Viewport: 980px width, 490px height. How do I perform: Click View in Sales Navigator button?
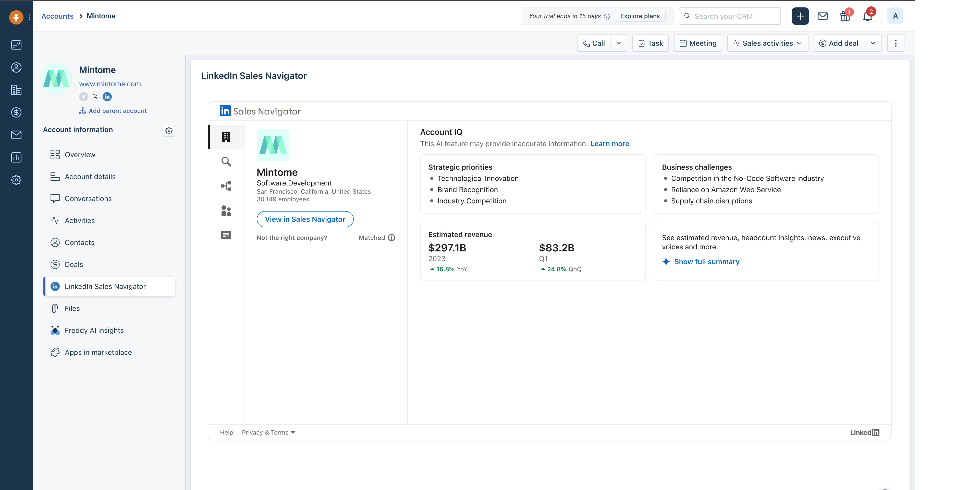(x=305, y=219)
